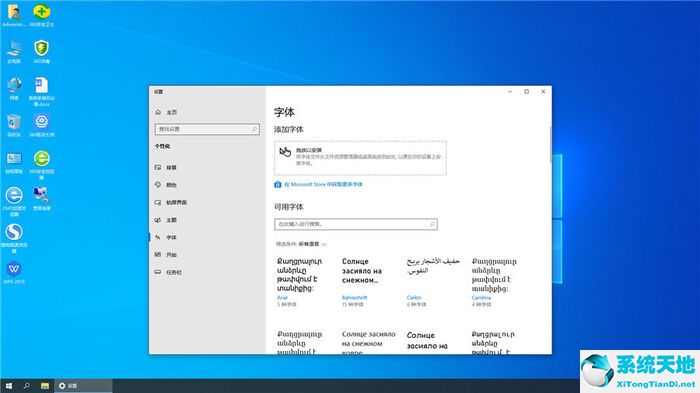
Task: Click the drag-and-drop font install area
Action: (360, 158)
